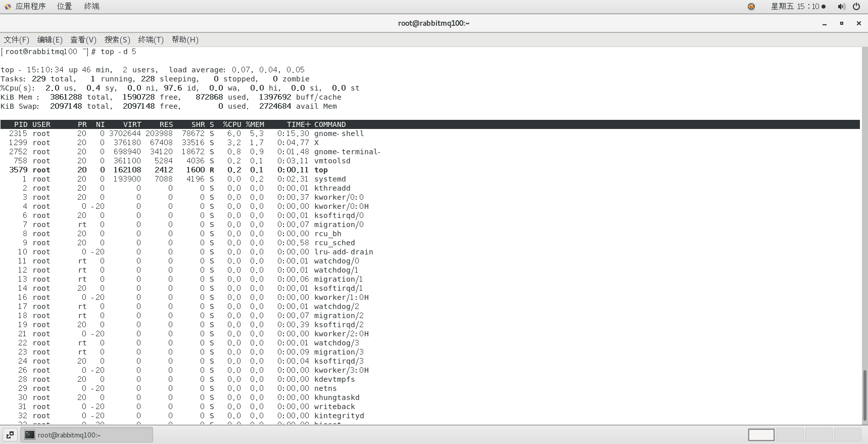Select root@rabbitmq100 taskbar window button
This screenshot has width=868, height=444.
pos(87,435)
